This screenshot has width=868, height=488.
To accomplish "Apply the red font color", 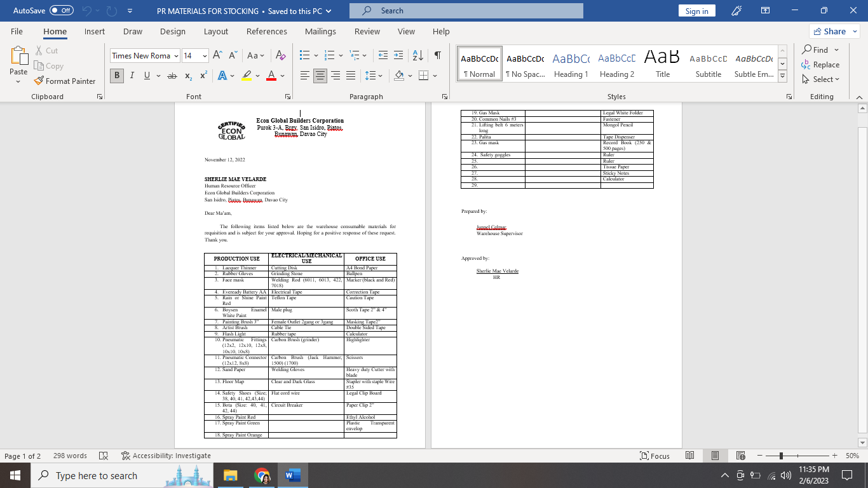I will [x=271, y=76].
